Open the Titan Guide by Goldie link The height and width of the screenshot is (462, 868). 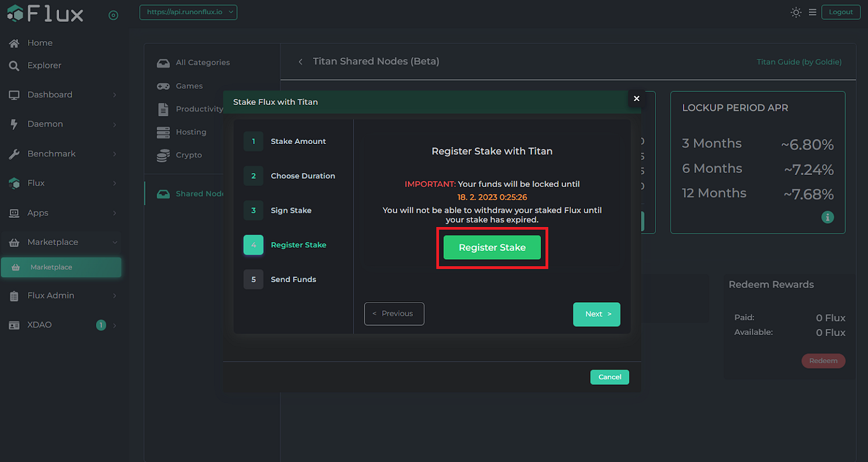pos(799,61)
